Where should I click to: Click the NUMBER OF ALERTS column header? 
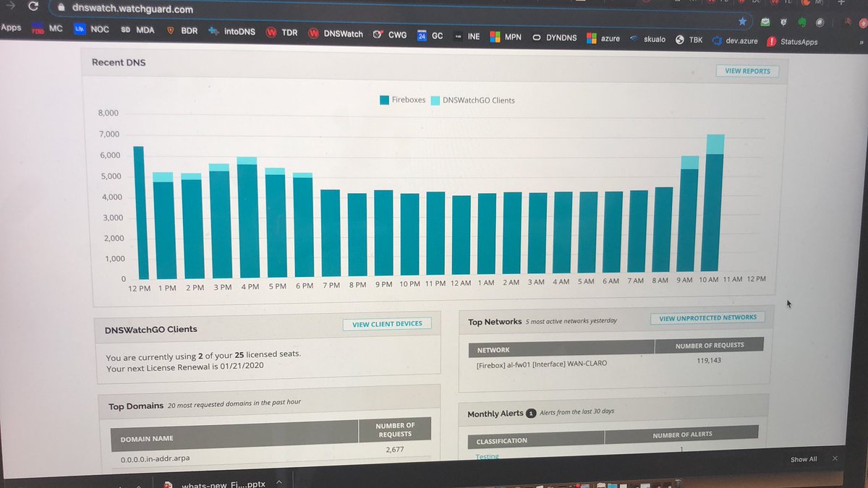coord(681,435)
